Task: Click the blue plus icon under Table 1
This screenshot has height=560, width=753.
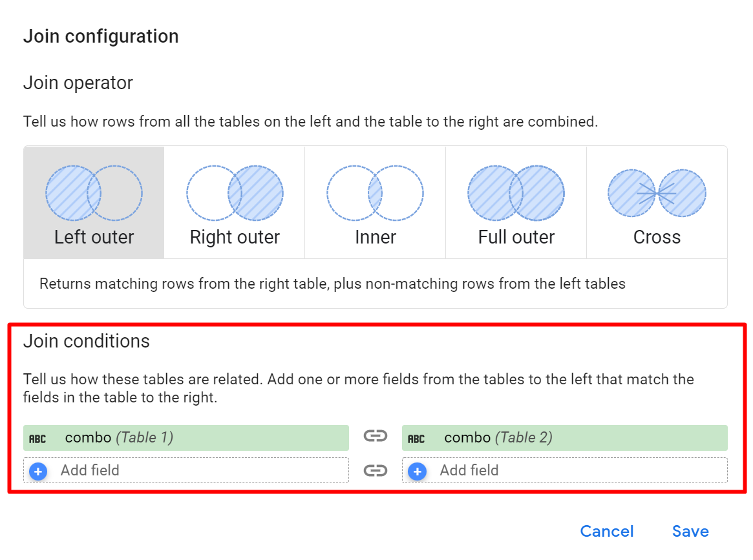Action: click(38, 472)
